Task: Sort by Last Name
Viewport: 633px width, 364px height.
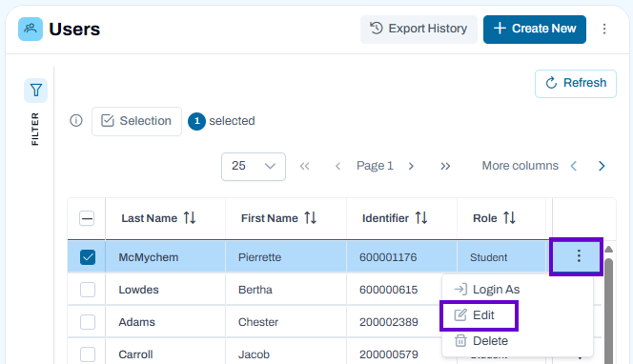Action: click(x=190, y=218)
